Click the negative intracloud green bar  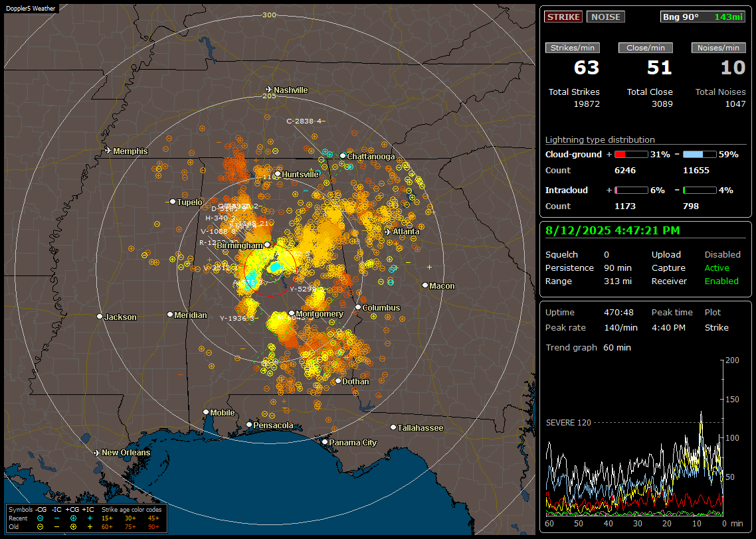point(700,191)
